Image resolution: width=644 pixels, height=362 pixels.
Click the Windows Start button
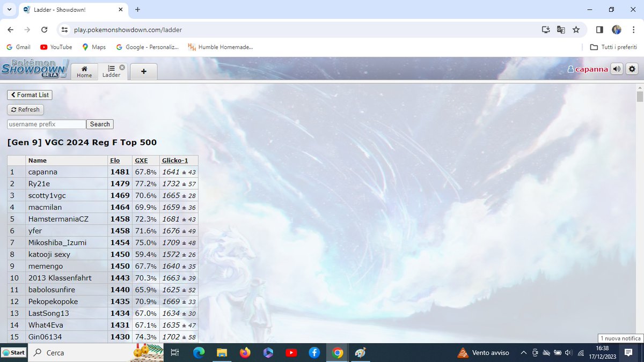pos(13,352)
